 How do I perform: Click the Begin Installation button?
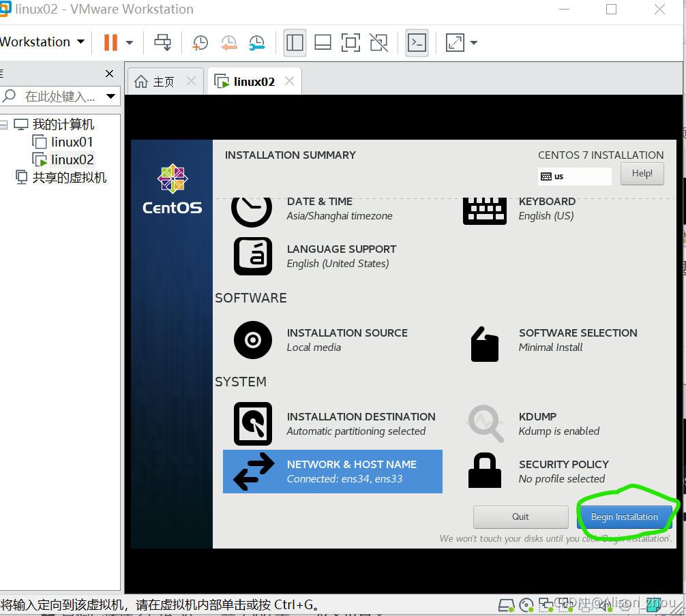pos(625,517)
